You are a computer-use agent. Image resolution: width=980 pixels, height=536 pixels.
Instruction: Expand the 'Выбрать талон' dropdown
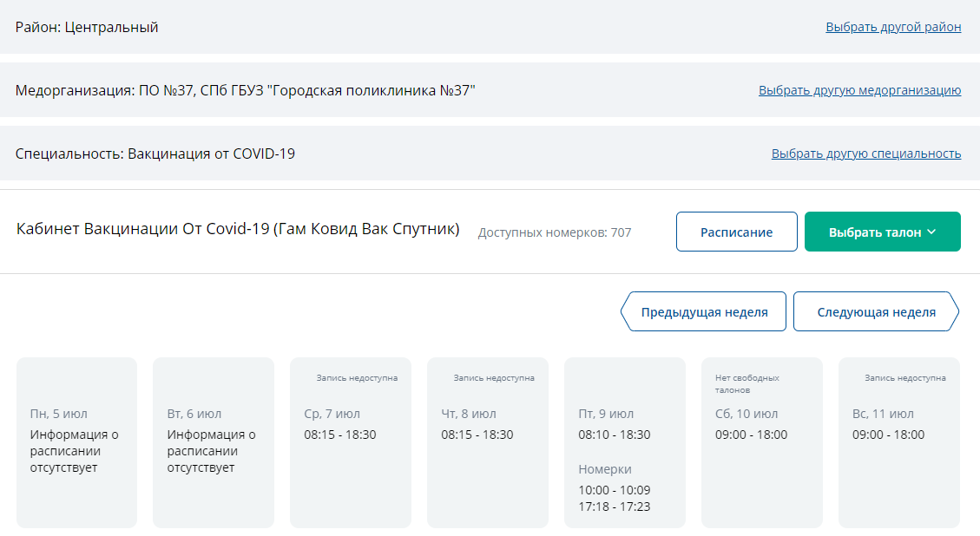[x=882, y=232]
